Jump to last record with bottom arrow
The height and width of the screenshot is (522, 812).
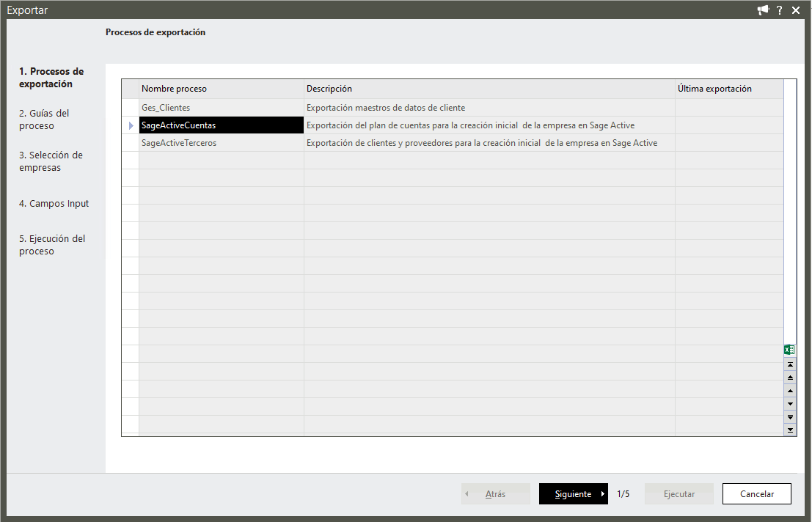click(790, 430)
